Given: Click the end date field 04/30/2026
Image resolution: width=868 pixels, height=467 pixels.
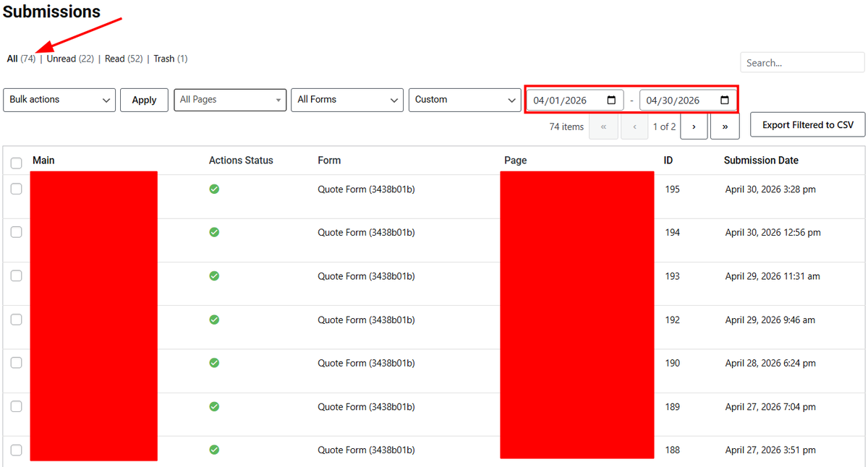Looking at the screenshot, I should point(688,100).
